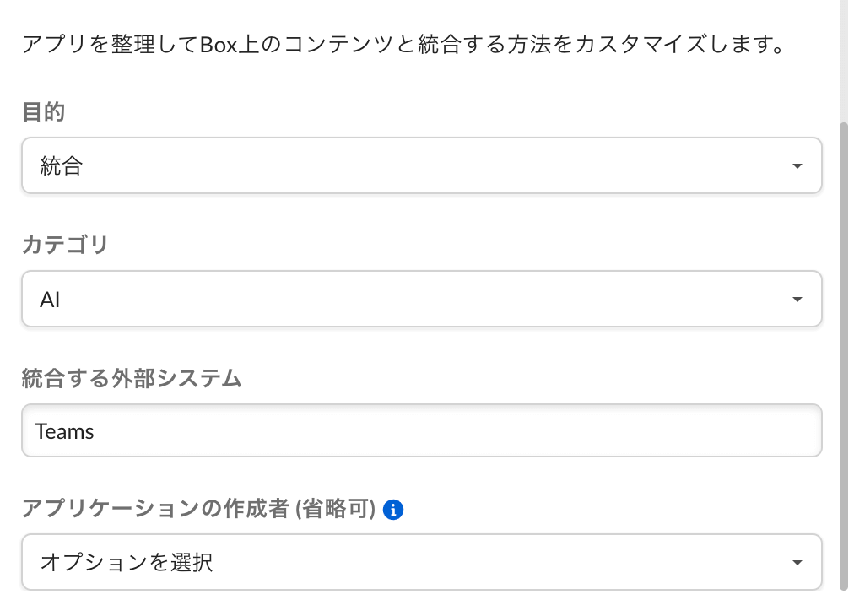This screenshot has height=616, width=854.
Task: Click the word Teams in the input
Action: (x=65, y=432)
